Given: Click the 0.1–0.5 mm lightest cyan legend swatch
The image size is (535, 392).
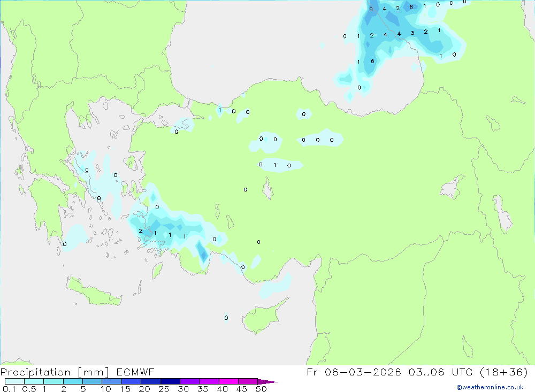Looking at the screenshot, I should tap(14, 381).
